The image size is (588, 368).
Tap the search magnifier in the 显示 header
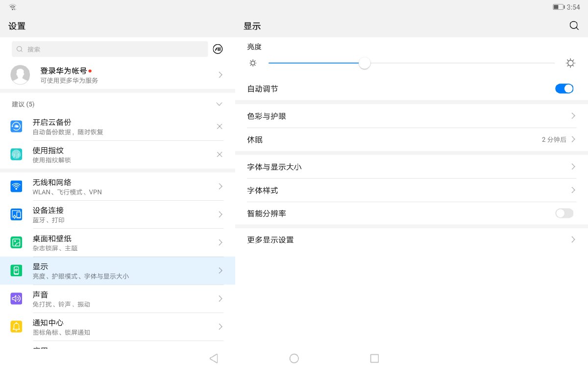point(574,26)
